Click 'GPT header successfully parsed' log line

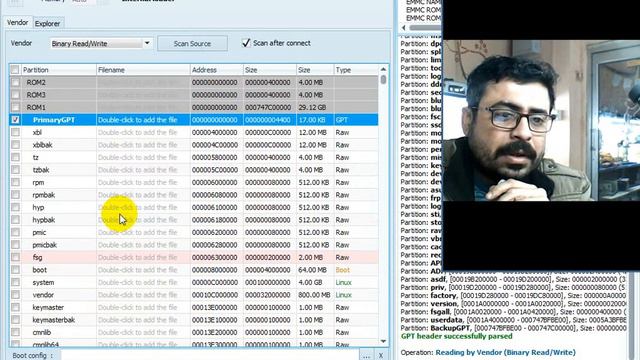(x=456, y=336)
